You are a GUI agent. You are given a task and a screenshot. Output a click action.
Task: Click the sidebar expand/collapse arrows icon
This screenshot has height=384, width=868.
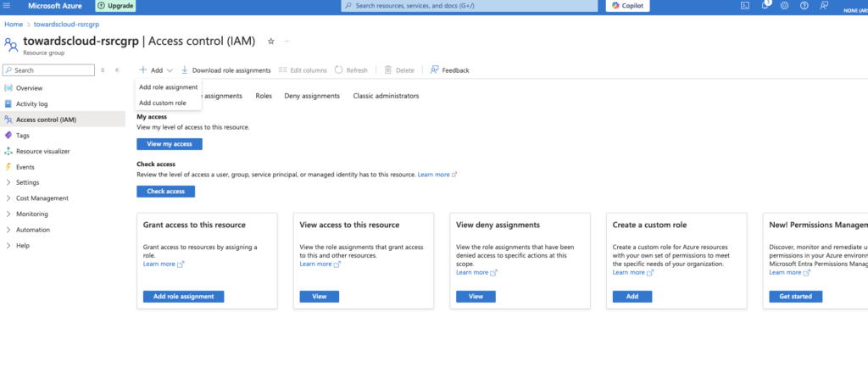pyautogui.click(x=103, y=70)
